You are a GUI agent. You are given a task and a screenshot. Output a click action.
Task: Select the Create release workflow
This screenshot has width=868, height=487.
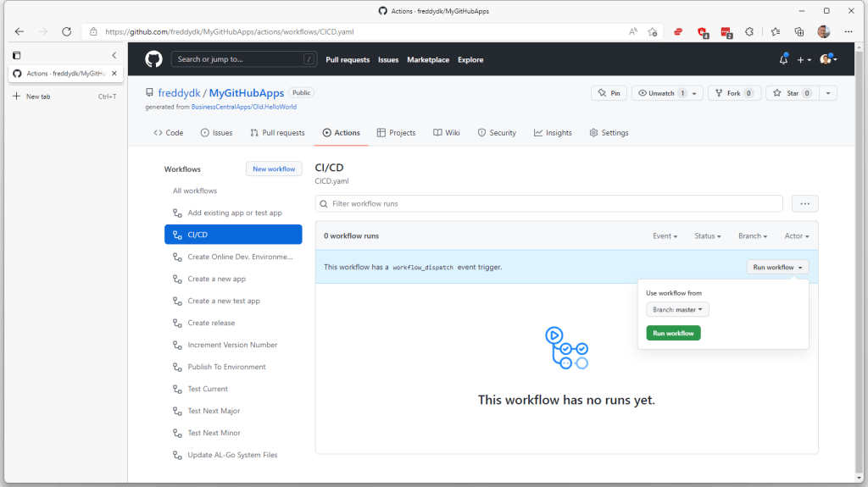click(x=211, y=323)
